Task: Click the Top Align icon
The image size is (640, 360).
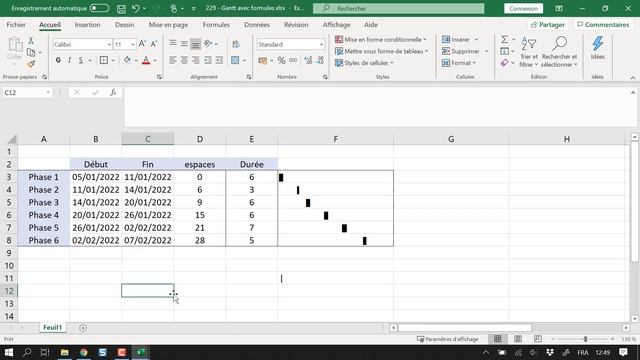Action: [173, 44]
